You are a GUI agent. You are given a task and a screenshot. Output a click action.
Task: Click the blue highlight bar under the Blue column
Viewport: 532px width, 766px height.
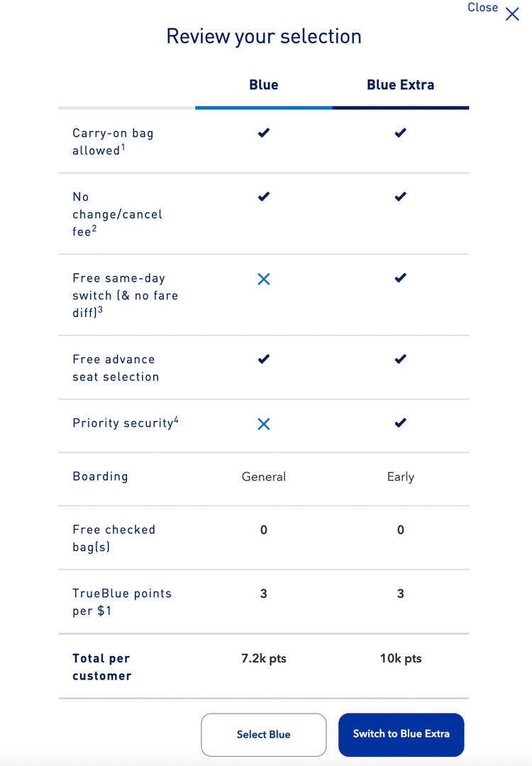263,109
